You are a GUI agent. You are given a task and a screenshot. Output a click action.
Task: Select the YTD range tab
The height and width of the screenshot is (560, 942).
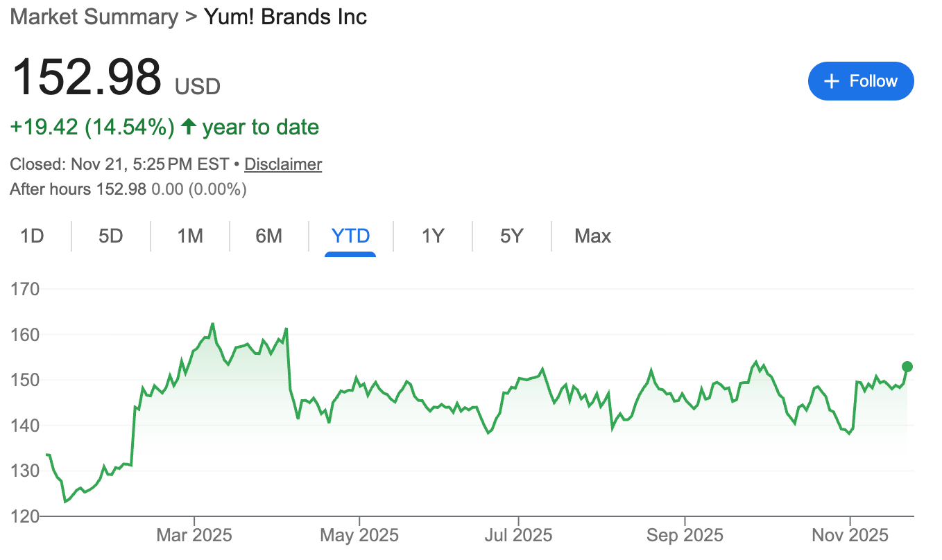(350, 236)
